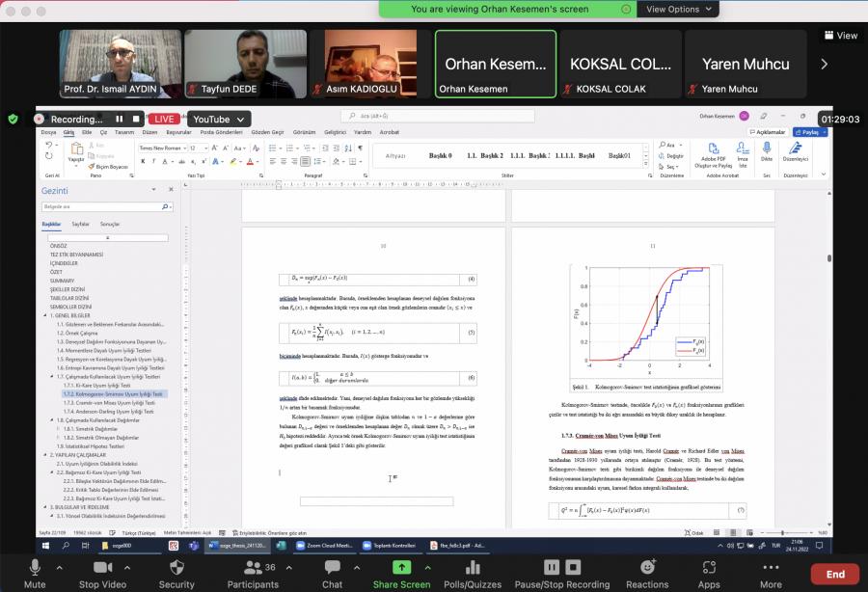
Task: Open the Tasarım ribbon tab
Action: 124,132
